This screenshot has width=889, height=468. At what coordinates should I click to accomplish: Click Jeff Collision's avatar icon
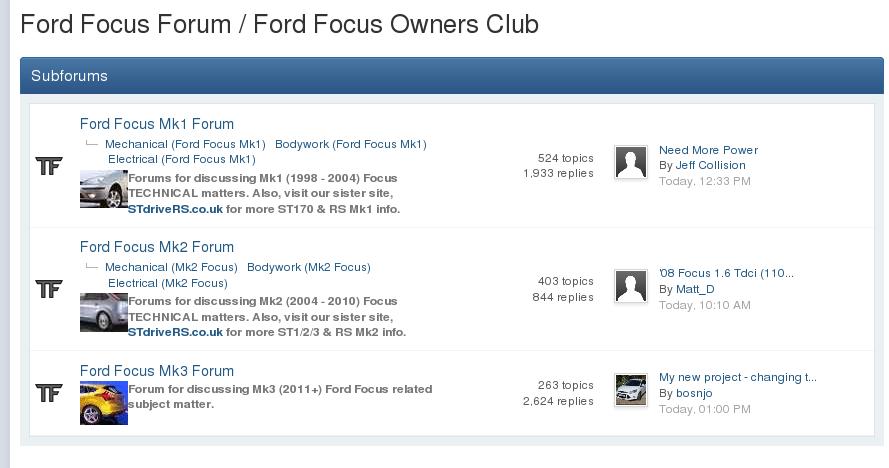point(630,162)
